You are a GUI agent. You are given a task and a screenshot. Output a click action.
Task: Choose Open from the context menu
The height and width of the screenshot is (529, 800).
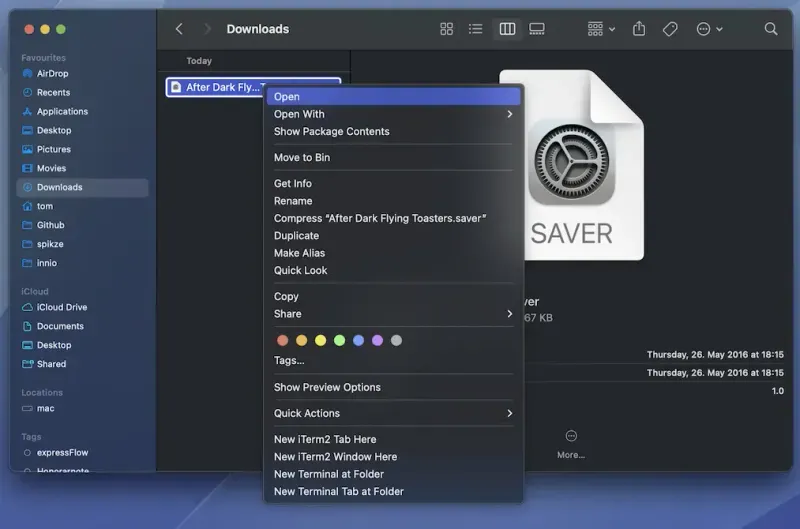(x=393, y=96)
